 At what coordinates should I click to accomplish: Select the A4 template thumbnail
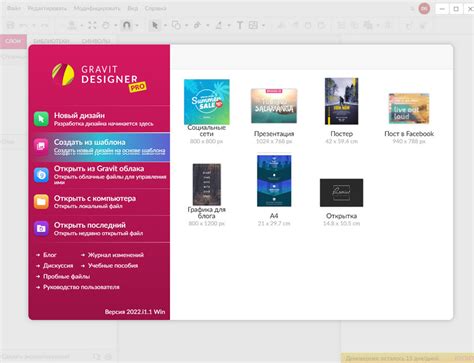[274, 181]
